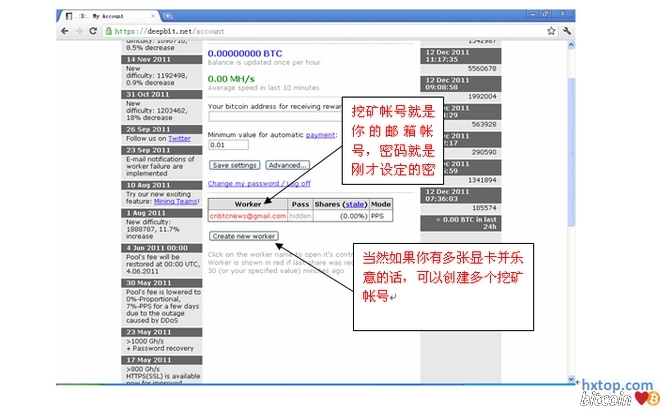660x409 pixels.
Task: Click the payment link
Action: coord(320,134)
